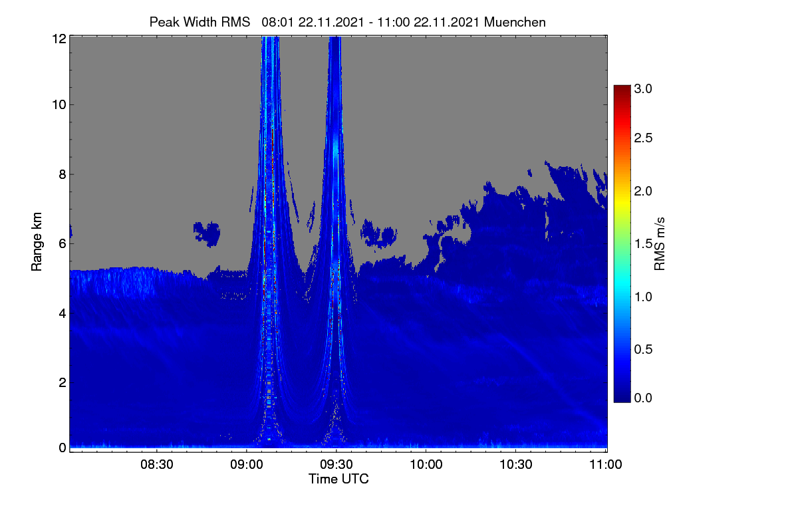Click the 'Muenchen' station name in title

point(515,22)
